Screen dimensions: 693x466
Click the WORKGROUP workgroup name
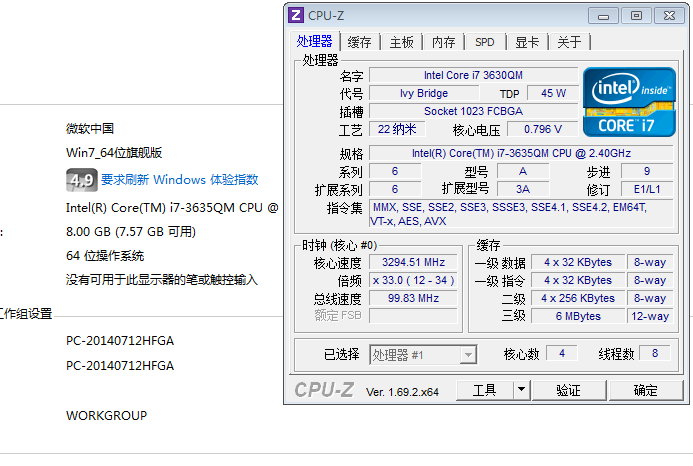tap(107, 416)
